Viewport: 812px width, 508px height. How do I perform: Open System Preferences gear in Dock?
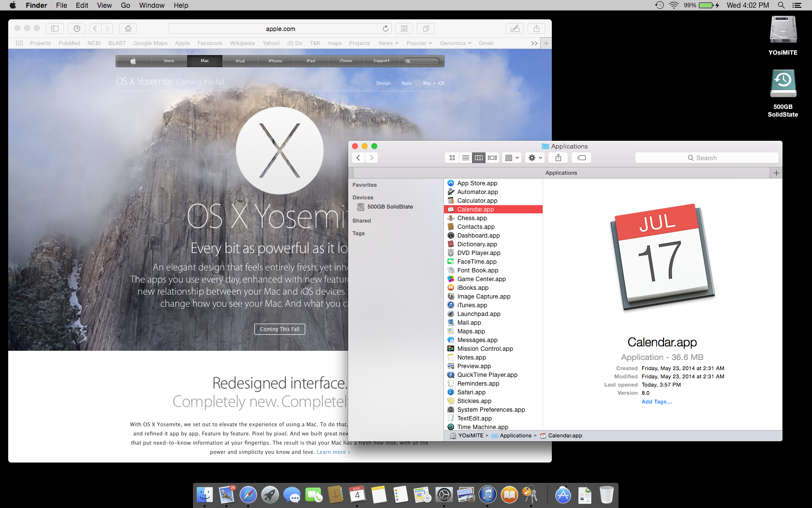(444, 494)
